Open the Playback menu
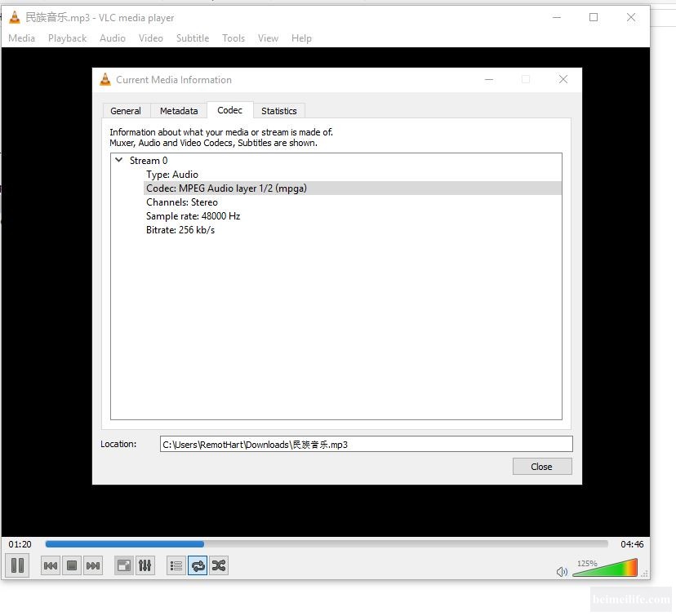Image resolution: width=676 pixels, height=616 pixels. (x=67, y=38)
